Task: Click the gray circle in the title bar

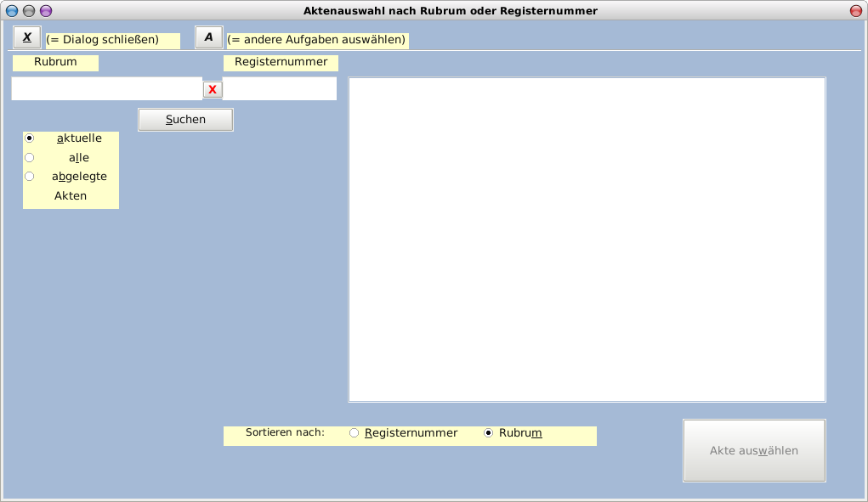Action: point(29,11)
